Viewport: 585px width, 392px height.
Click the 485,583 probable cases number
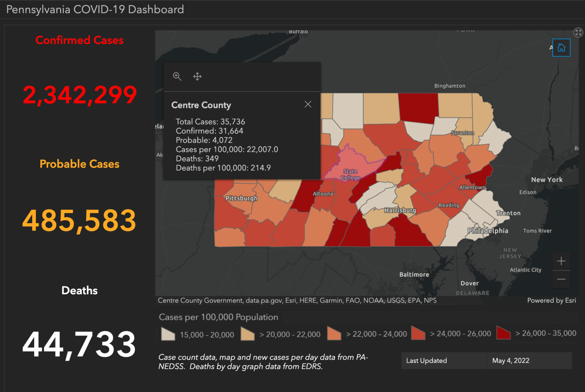[80, 220]
